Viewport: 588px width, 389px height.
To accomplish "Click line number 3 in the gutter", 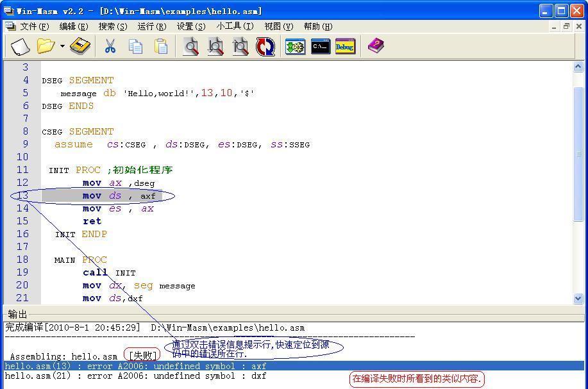I will pos(26,67).
